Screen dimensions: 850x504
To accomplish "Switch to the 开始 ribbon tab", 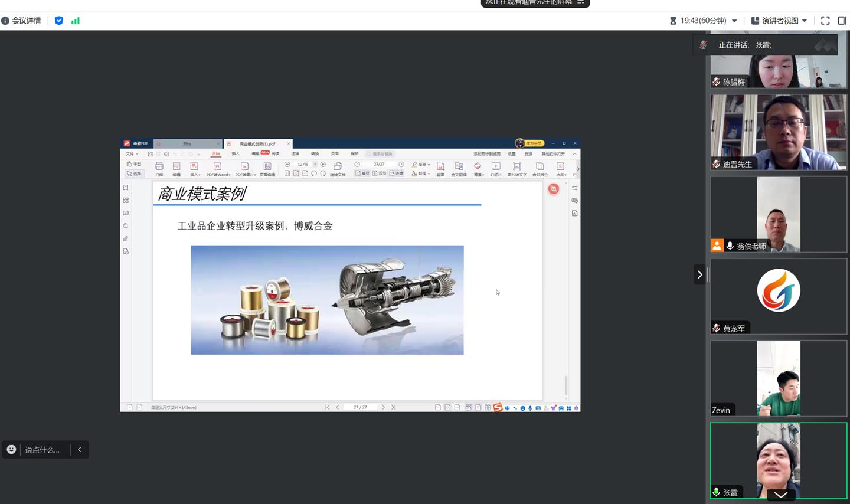I will [215, 154].
